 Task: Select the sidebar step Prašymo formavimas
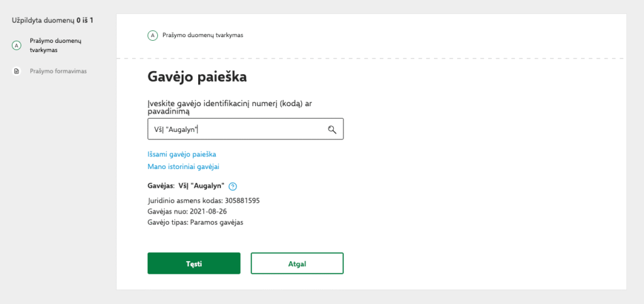coord(58,71)
